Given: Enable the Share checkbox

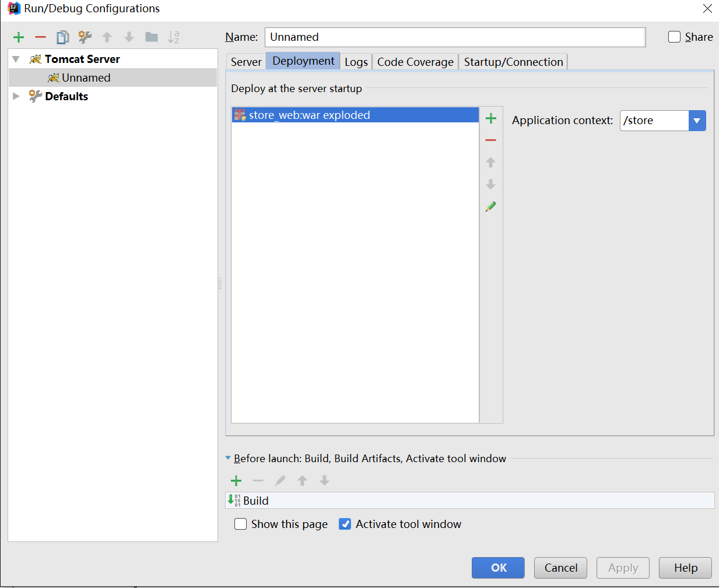Looking at the screenshot, I should (x=674, y=37).
